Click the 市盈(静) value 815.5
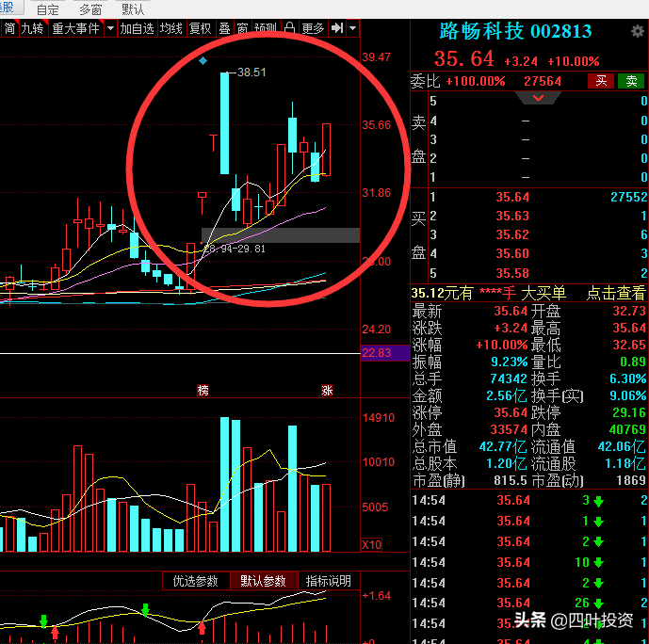This screenshot has height=644, width=649. (511, 480)
